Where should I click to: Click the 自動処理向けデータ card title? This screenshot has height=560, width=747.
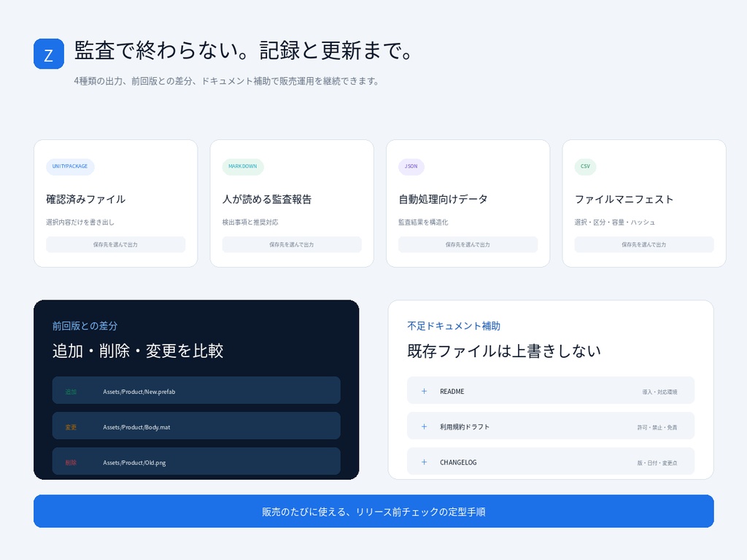pos(443,199)
